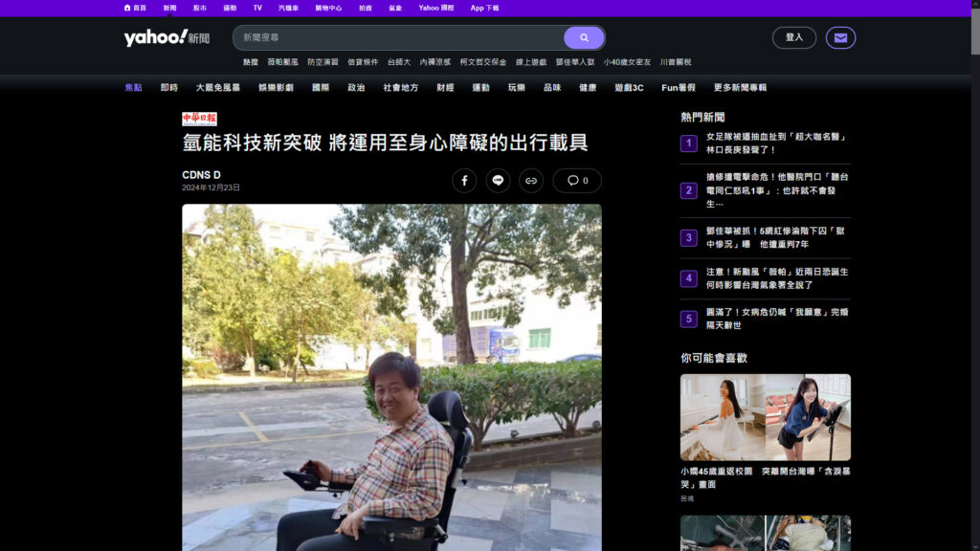Open 股市 in the top purple bar
Screen dimensions: 980x551
point(199,8)
